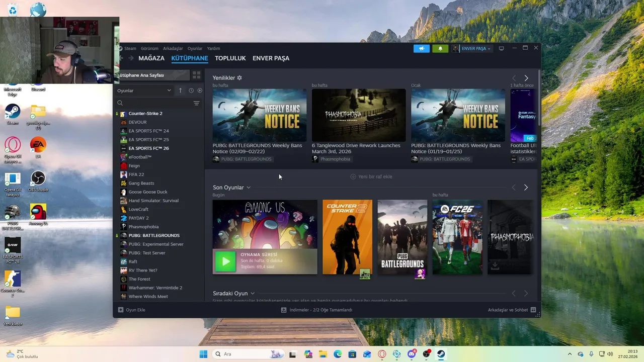
Task: Switch to the TOPLULUK tab
Action: [230, 58]
